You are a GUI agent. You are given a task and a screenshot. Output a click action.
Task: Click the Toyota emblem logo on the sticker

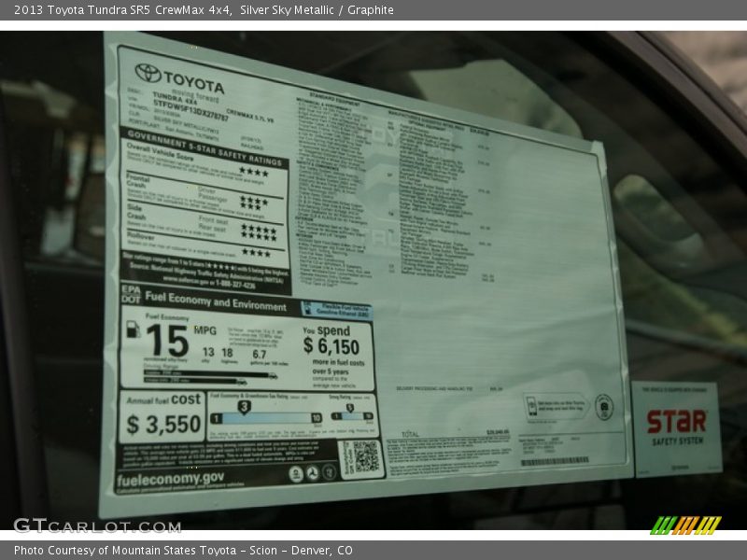pos(148,73)
